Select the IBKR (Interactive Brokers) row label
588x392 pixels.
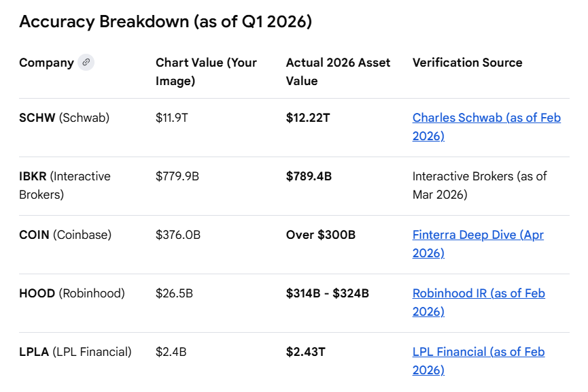click(x=65, y=186)
